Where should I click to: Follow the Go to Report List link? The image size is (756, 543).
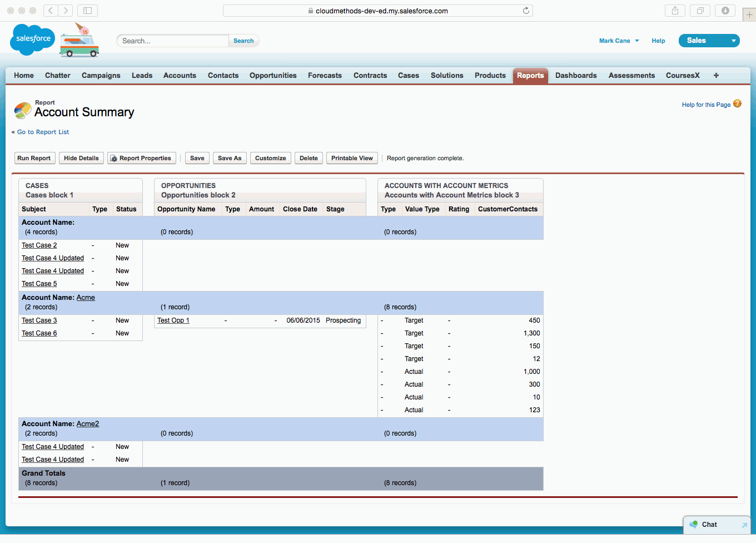point(43,132)
